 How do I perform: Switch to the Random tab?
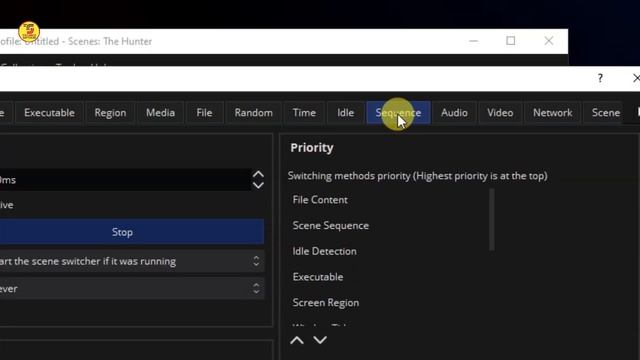(x=253, y=113)
